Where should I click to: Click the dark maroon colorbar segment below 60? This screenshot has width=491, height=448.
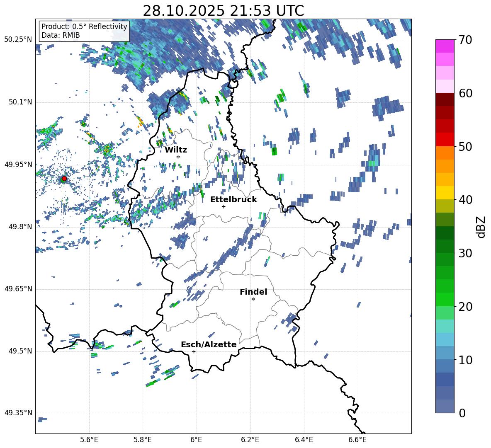445,99
